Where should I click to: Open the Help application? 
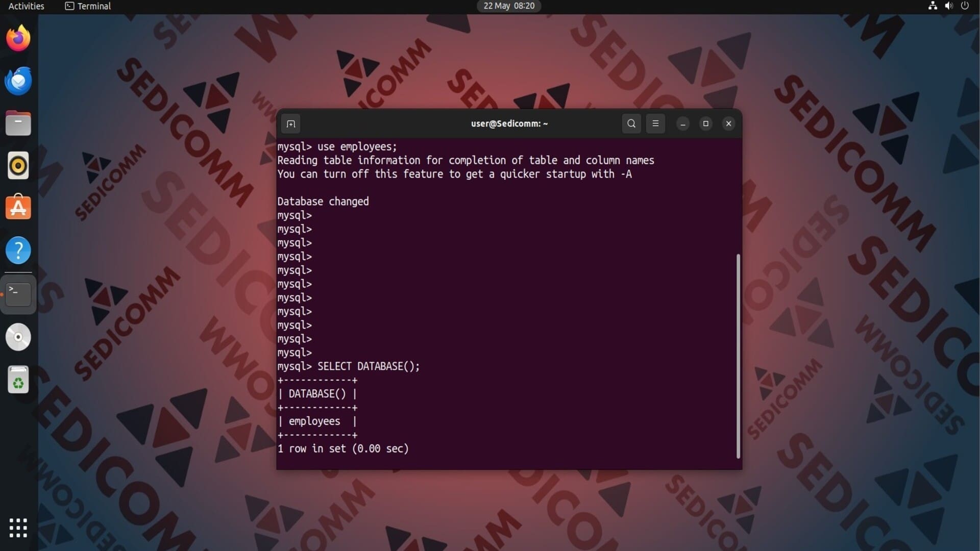point(18,251)
